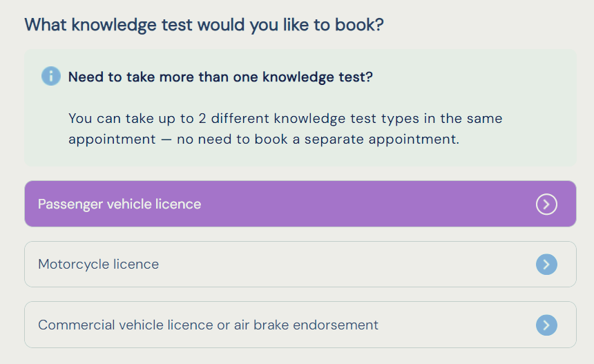
Task: Click the Motorcycle licence chevron icon
Action: tap(546, 264)
